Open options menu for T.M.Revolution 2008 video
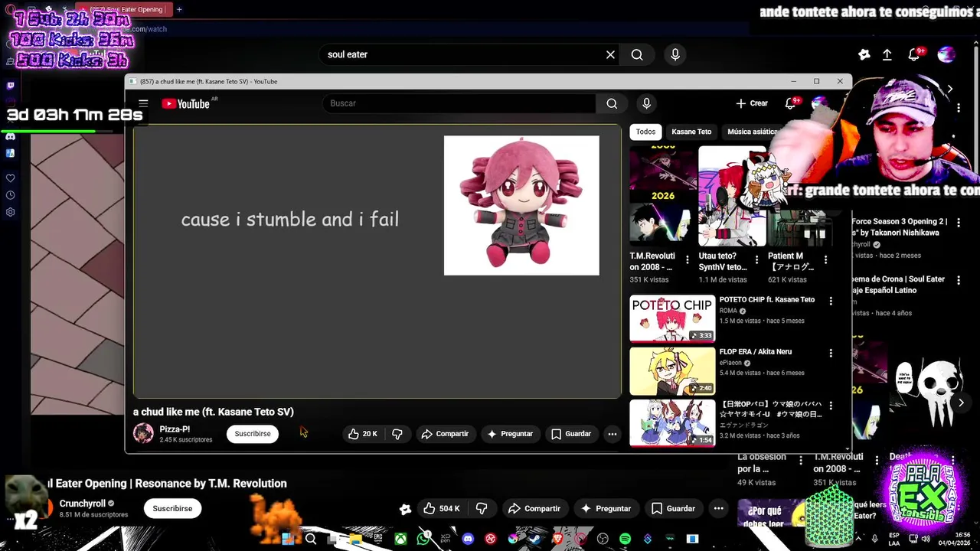The width and height of the screenshot is (980, 551). (x=687, y=260)
